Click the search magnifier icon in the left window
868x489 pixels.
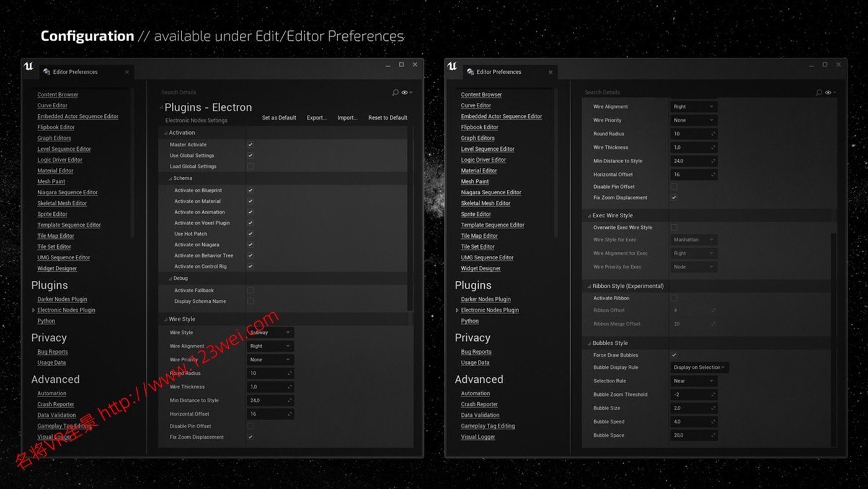click(395, 92)
